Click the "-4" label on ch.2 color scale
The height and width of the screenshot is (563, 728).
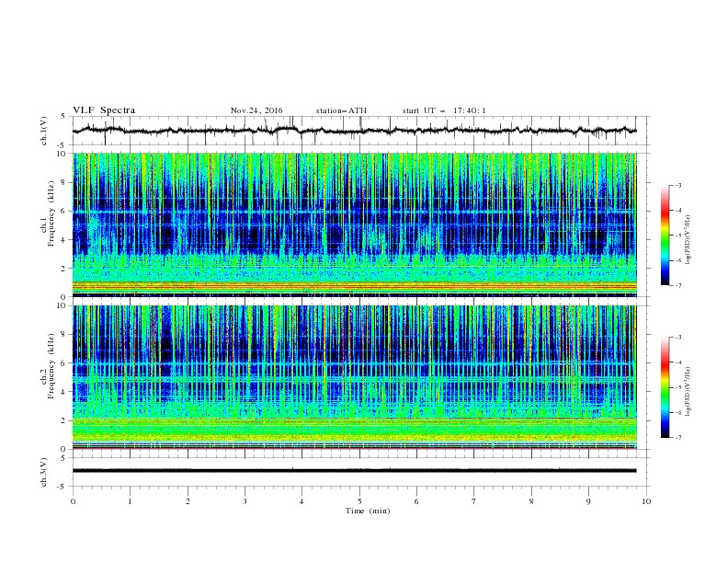click(678, 362)
